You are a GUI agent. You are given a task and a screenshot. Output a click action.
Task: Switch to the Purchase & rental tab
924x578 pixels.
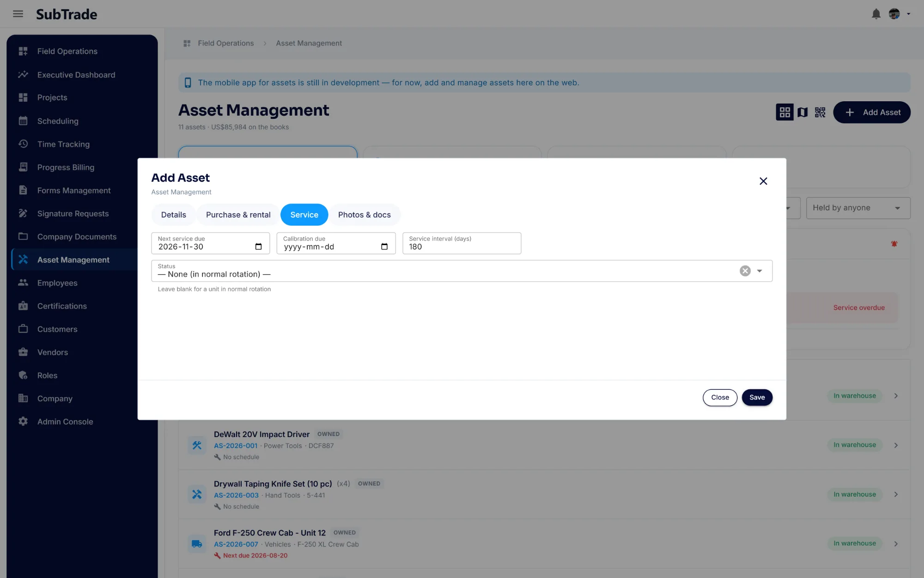click(x=238, y=215)
